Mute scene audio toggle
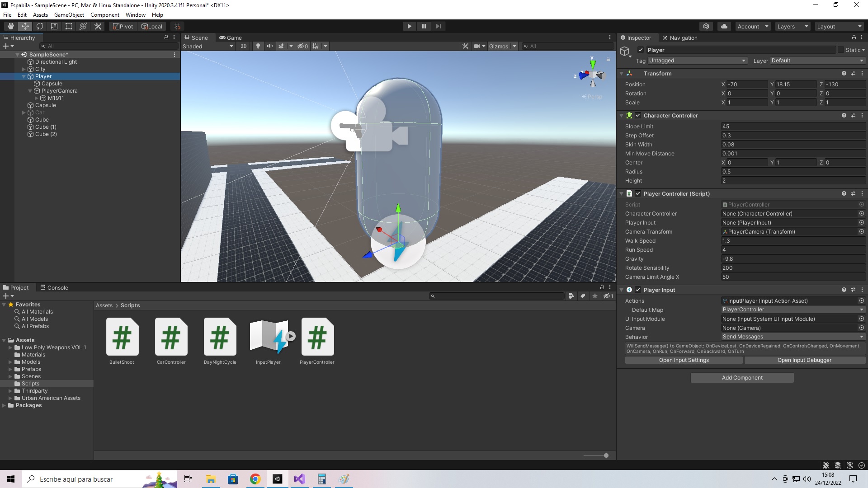 coord(270,46)
